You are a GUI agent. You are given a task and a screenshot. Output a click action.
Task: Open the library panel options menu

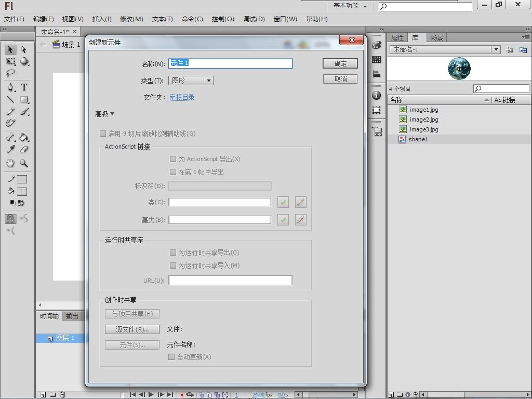[x=526, y=37]
